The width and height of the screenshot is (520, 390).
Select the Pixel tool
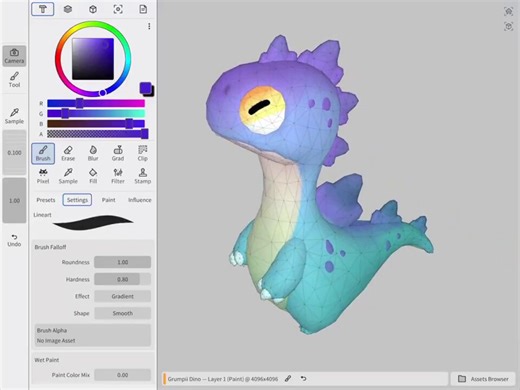click(x=43, y=176)
